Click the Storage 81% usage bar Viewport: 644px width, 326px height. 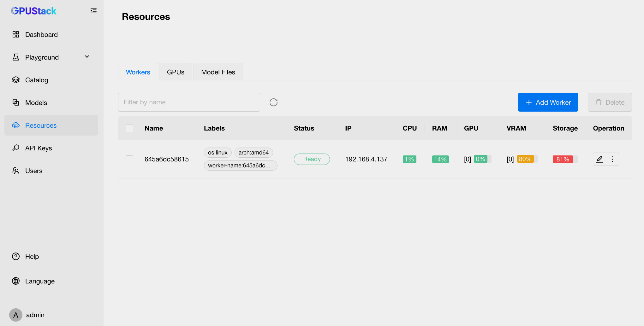(x=565, y=159)
